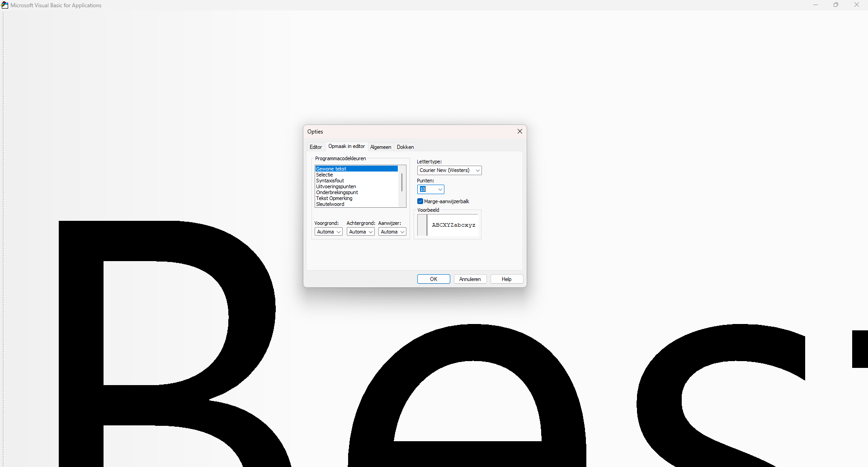868x467 pixels.
Task: Click the VBA application icon in title bar
Action: pyautogui.click(x=5, y=5)
